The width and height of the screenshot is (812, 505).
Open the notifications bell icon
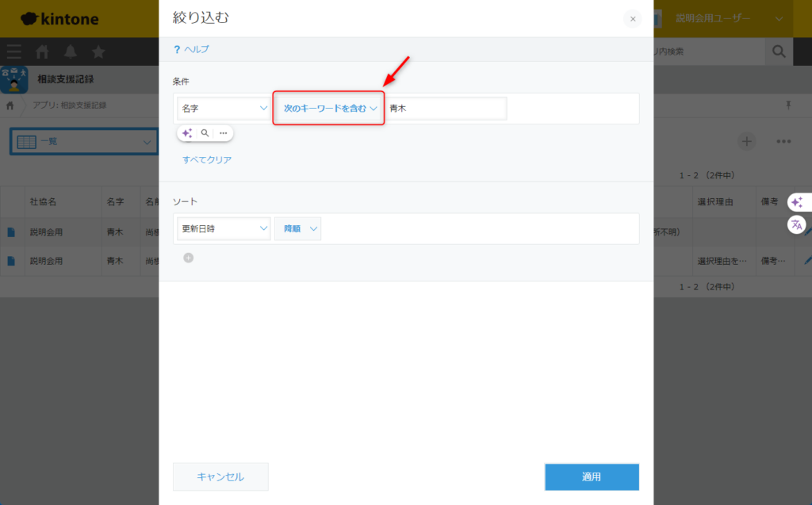pyautogui.click(x=71, y=52)
